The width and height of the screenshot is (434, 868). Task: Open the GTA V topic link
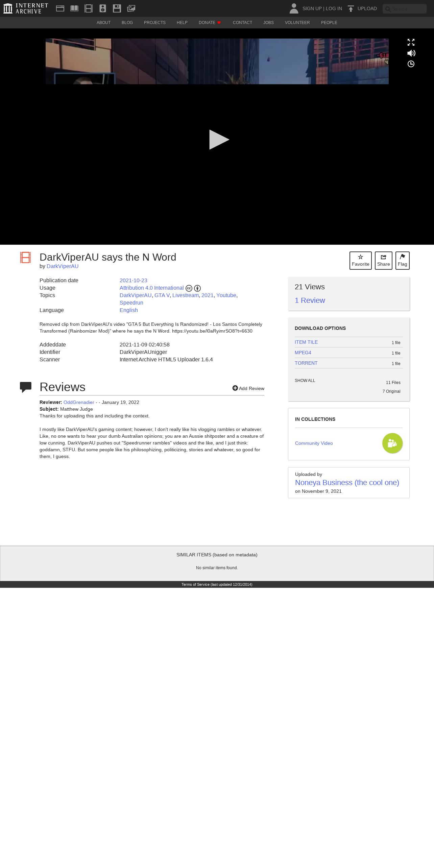coord(162,295)
